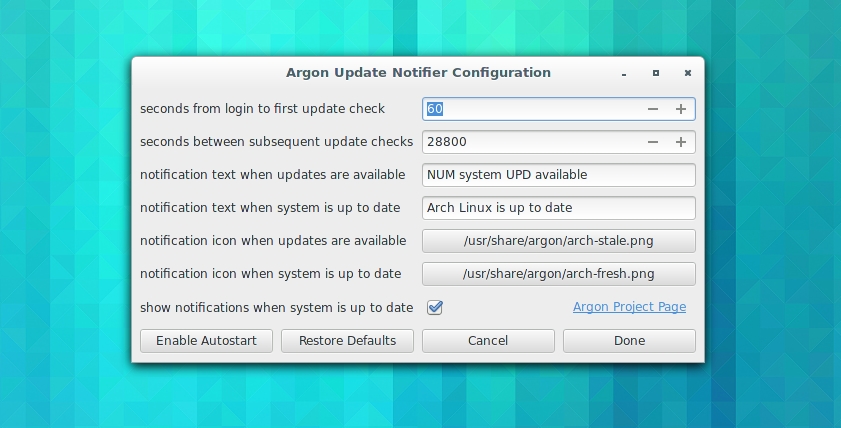
Task: Open the Argon Project Page link
Action: tap(629, 307)
